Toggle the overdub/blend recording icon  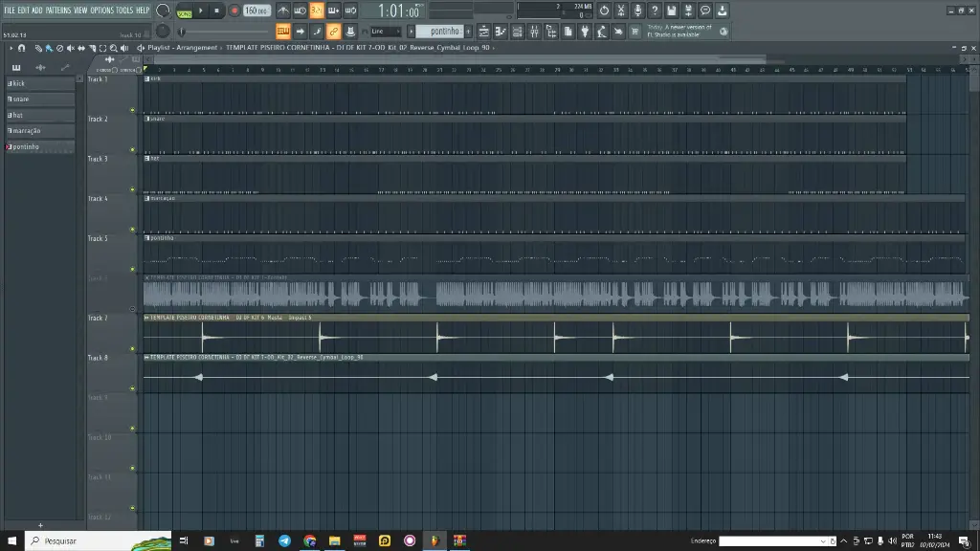coord(334,11)
